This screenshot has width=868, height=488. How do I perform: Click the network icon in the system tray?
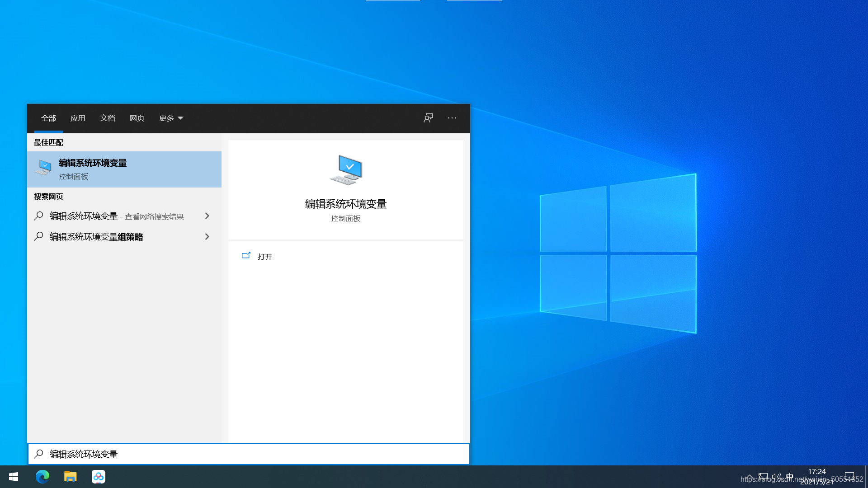point(763,476)
